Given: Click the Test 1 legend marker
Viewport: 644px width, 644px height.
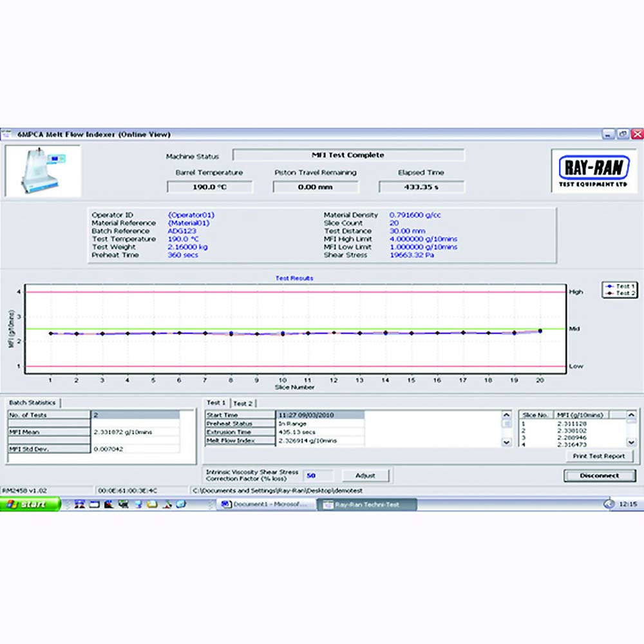Looking at the screenshot, I should coord(609,286).
